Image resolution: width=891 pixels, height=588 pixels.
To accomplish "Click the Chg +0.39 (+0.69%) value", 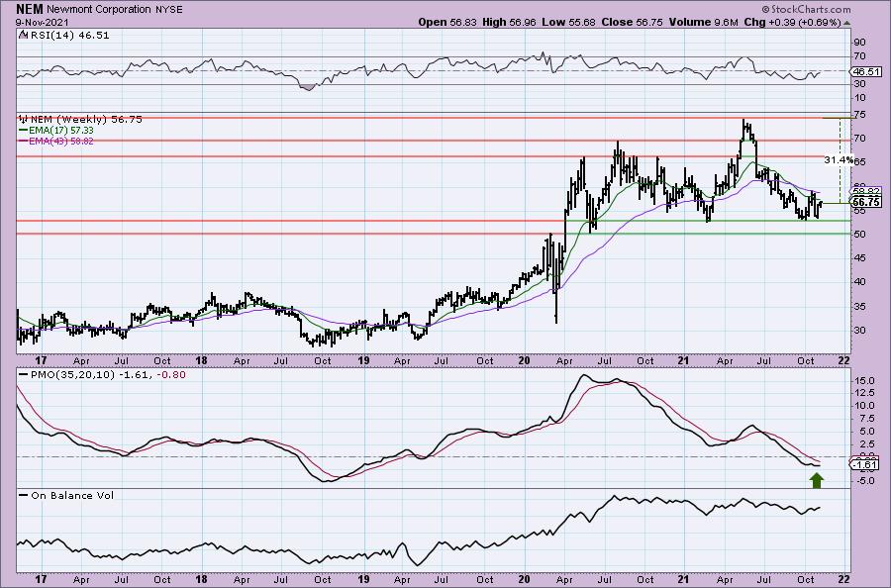I will click(x=792, y=22).
